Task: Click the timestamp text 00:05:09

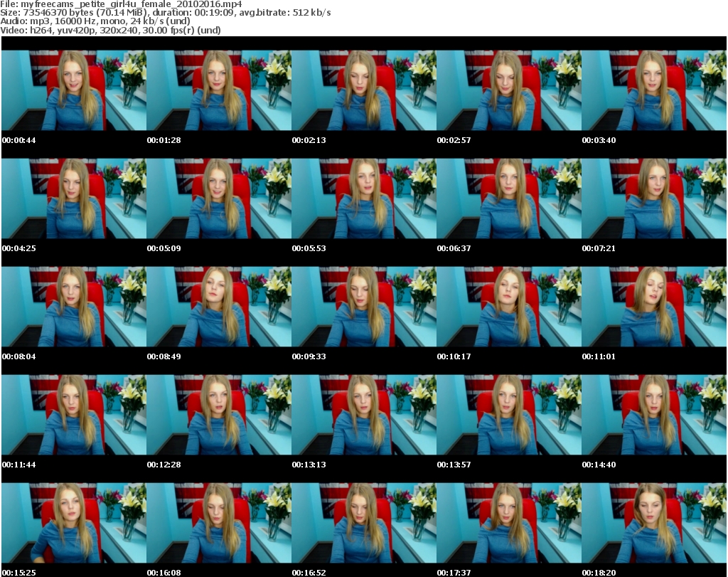Action: click(x=164, y=248)
